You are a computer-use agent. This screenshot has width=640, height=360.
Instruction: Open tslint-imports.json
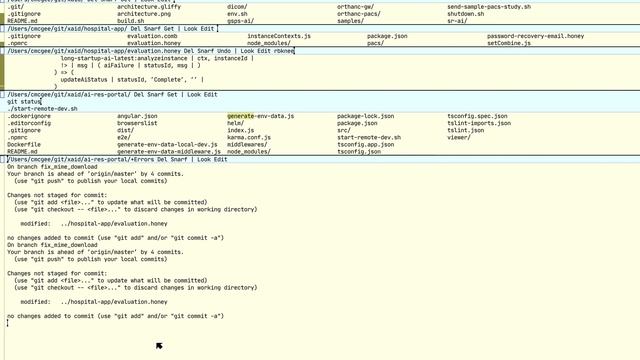coord(479,123)
